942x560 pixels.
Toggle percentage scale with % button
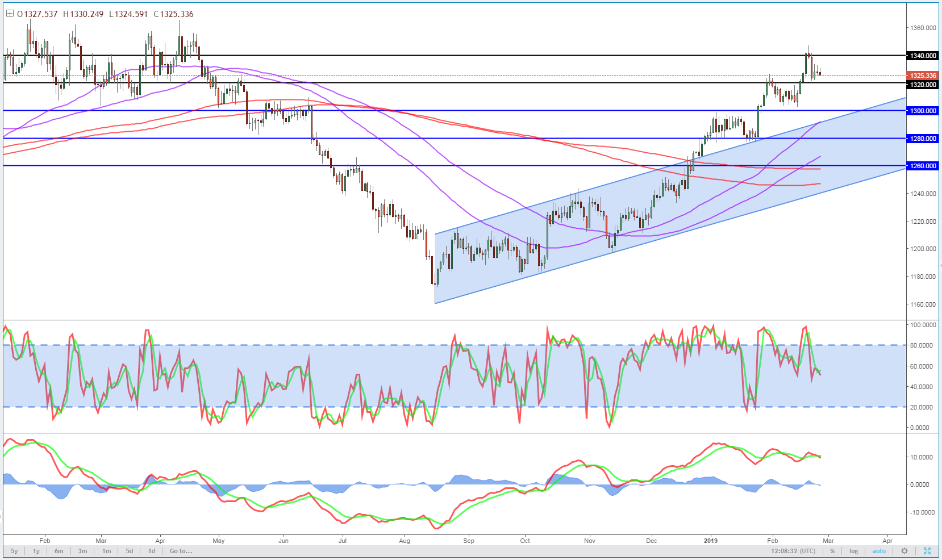(x=832, y=551)
